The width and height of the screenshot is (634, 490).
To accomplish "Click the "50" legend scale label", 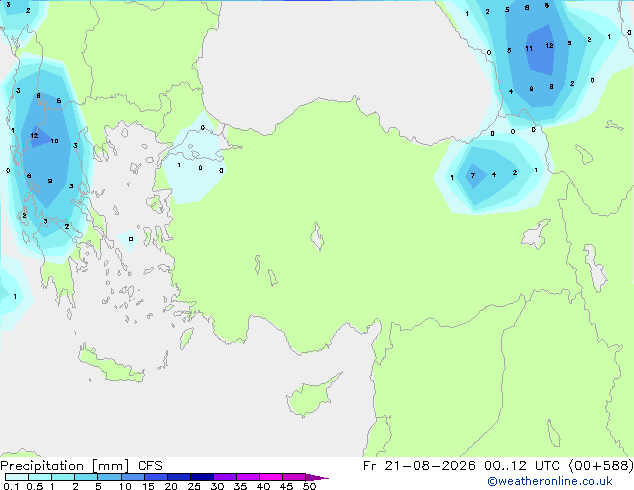I will (x=310, y=486).
